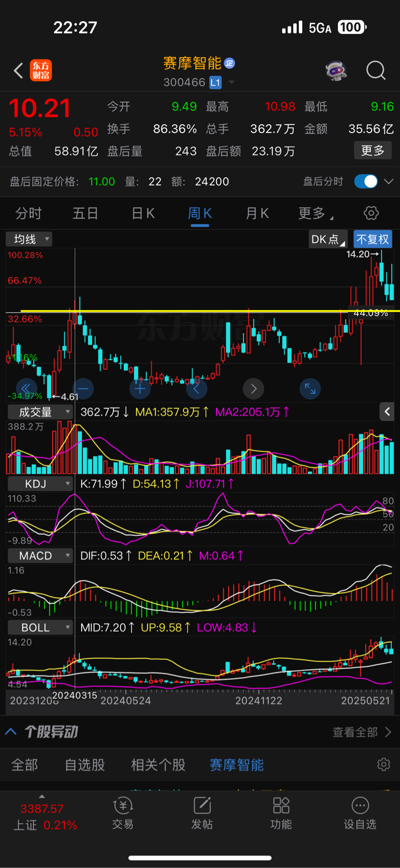Switch to the 月K tab
The height and width of the screenshot is (868, 400).
257,213
